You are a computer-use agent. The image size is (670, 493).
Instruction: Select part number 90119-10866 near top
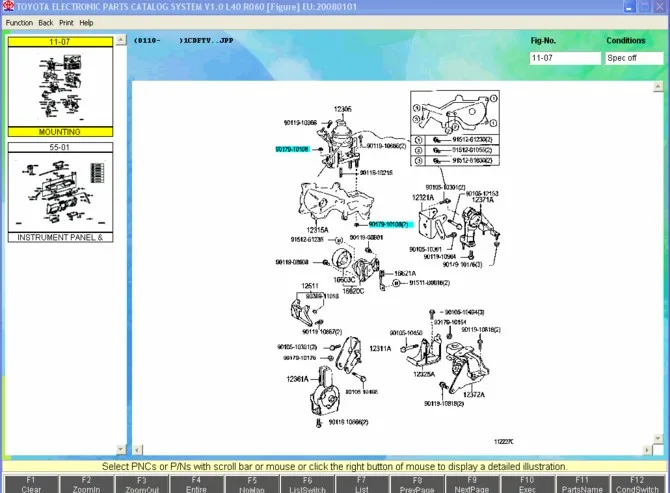tap(300, 123)
